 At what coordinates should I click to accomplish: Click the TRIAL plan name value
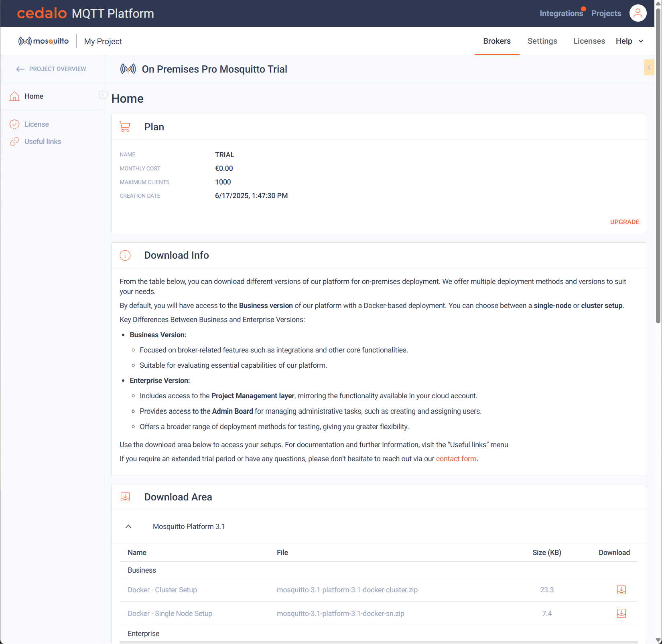point(224,155)
